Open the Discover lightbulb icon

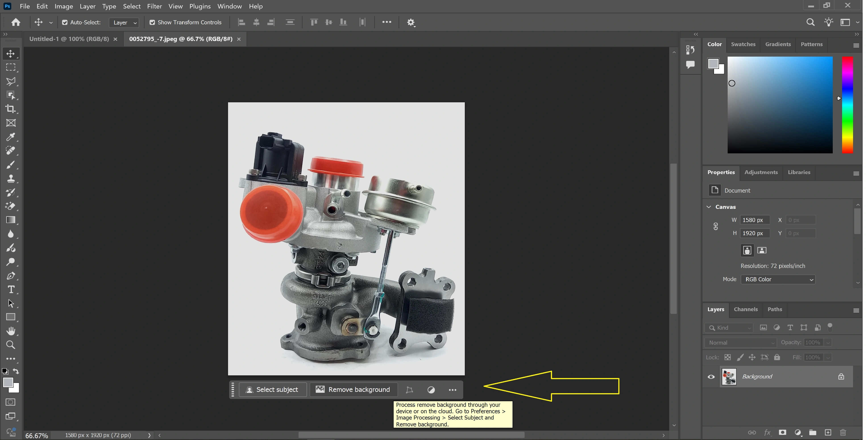(x=829, y=22)
